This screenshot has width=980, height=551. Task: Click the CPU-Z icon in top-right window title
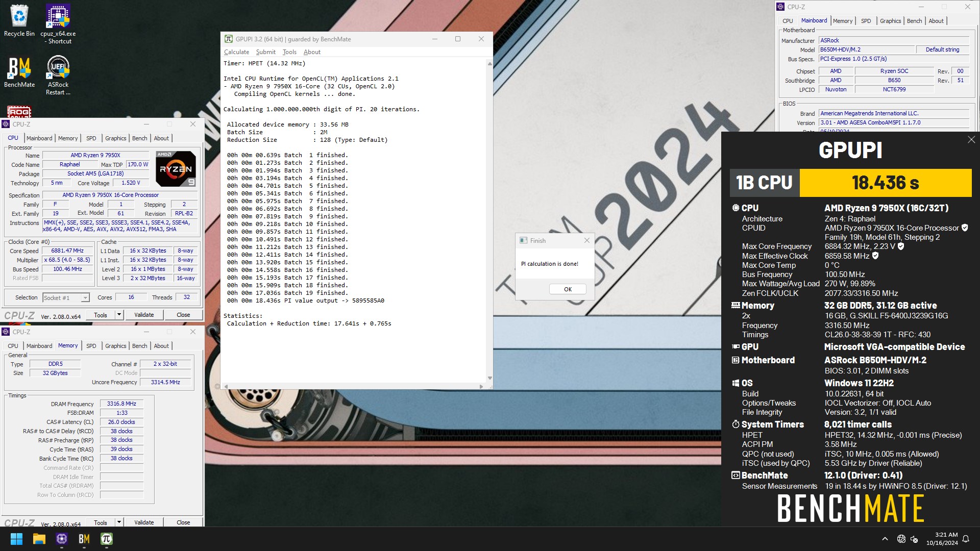780,7
